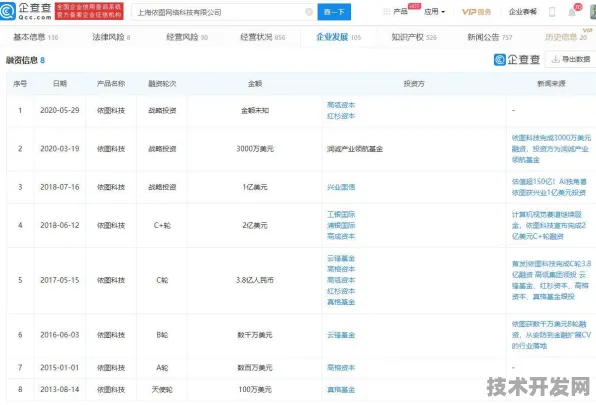Select the C+轮 round cell
596x405 pixels.
click(x=162, y=225)
